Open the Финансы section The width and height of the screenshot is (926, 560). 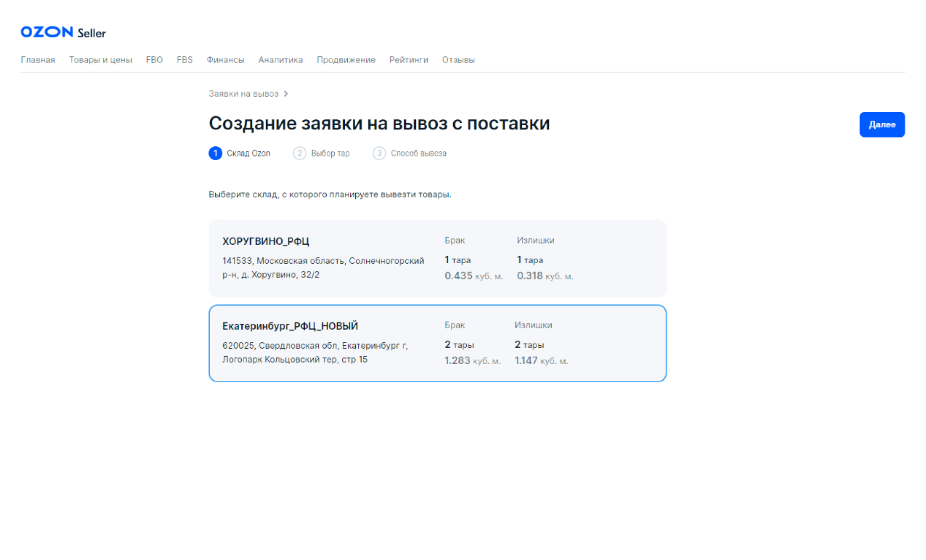tap(225, 60)
